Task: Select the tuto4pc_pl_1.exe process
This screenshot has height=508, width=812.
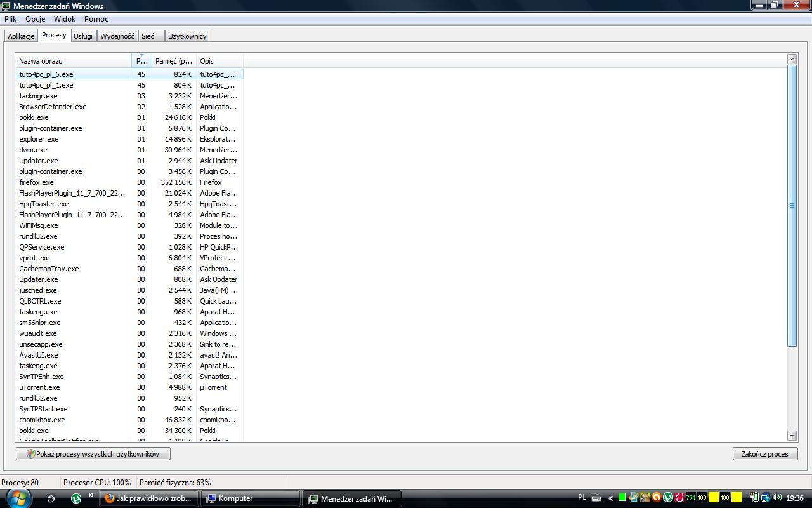Action: click(129, 85)
